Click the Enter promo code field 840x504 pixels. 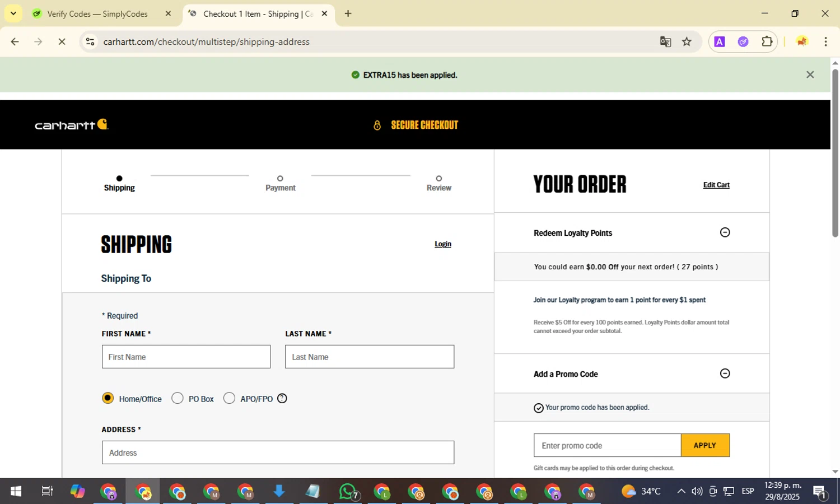coord(608,445)
